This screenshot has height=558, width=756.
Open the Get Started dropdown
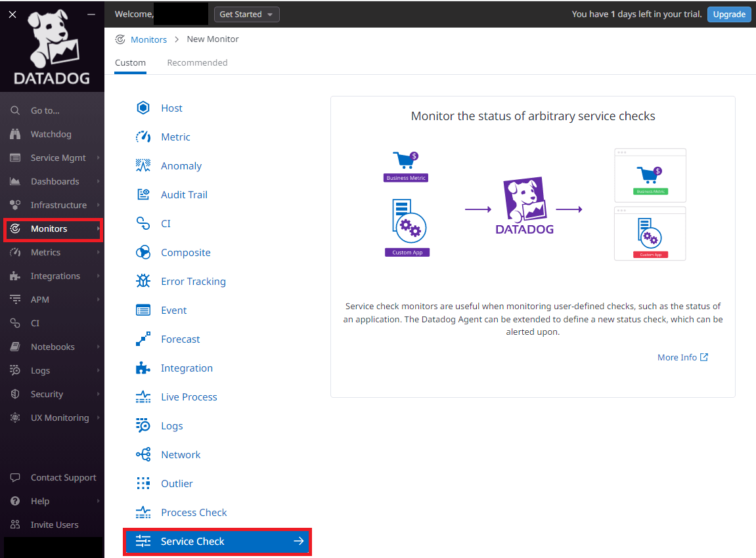[246, 14]
